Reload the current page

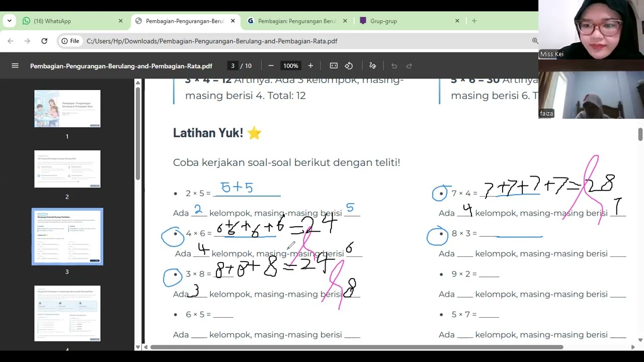[x=44, y=41]
